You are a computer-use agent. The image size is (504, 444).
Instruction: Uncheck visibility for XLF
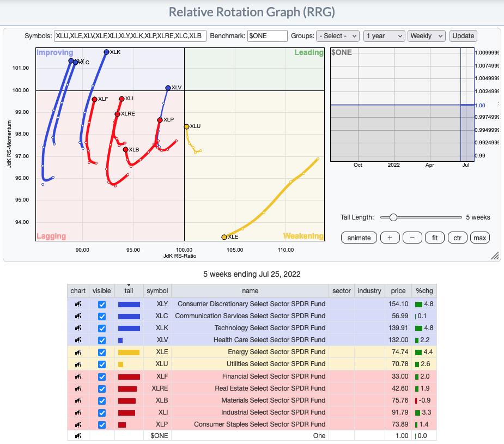click(102, 377)
